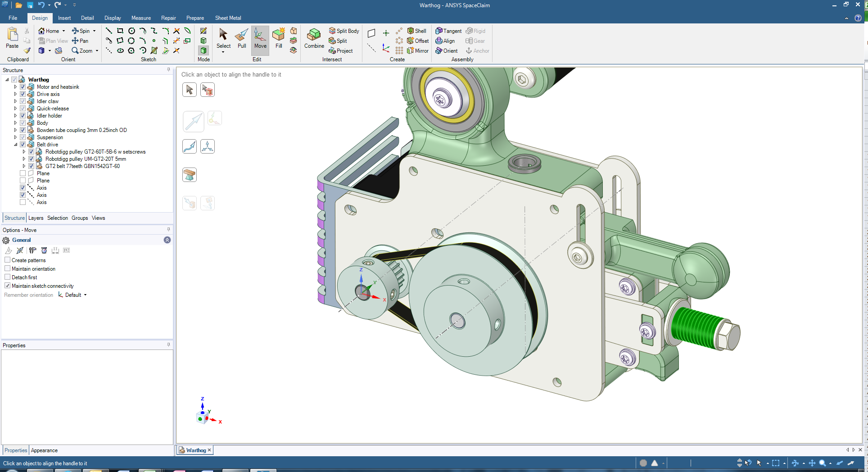Apply the Tangent assembly constraint
The height and width of the screenshot is (472, 868).
point(448,31)
